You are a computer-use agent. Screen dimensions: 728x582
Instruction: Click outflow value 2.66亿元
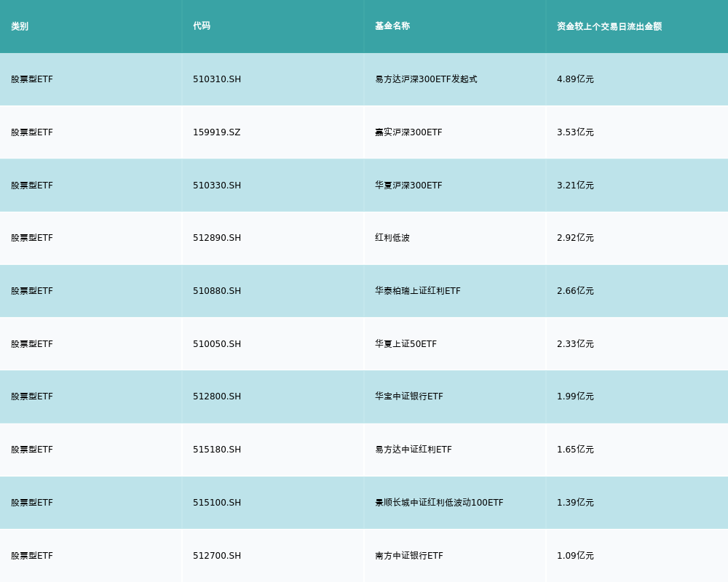(x=575, y=291)
